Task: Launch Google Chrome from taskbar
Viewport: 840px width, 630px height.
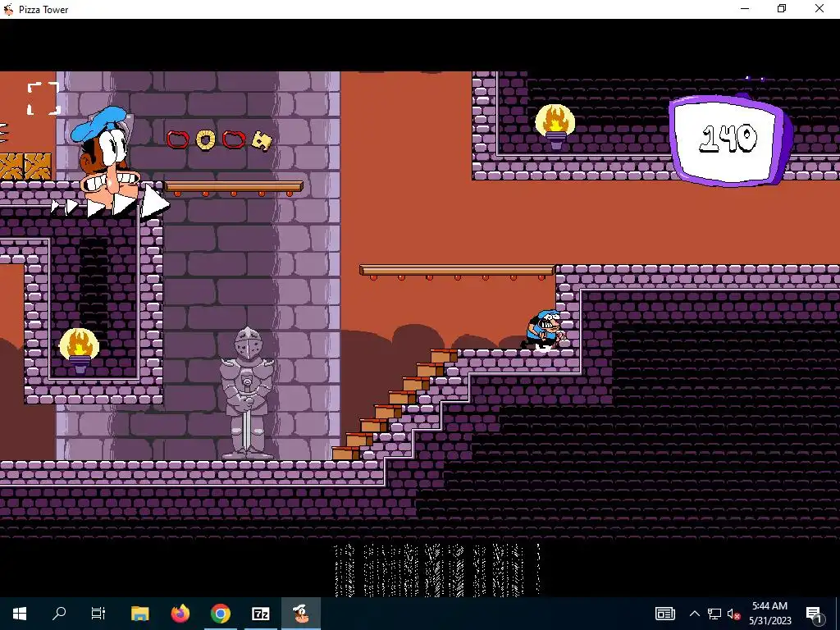Action: (x=220, y=614)
